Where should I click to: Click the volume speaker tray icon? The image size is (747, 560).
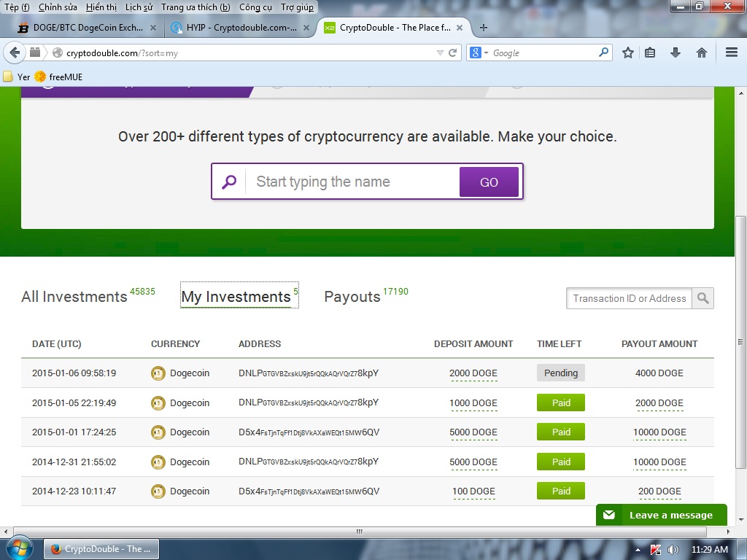pyautogui.click(x=673, y=550)
